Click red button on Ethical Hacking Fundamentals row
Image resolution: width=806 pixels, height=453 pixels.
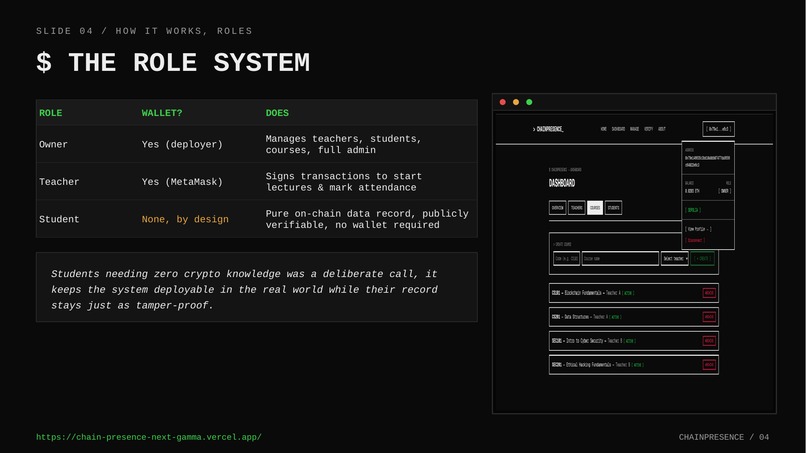(x=709, y=365)
